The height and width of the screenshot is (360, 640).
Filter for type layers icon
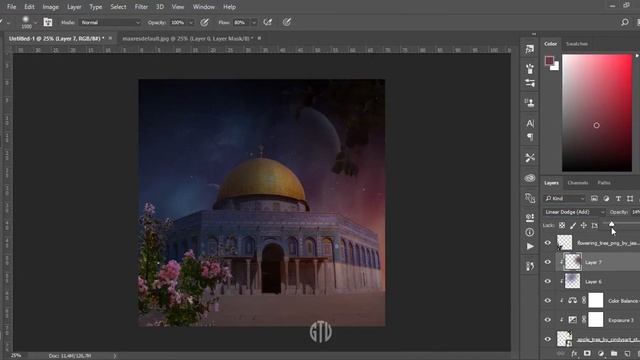(618, 198)
